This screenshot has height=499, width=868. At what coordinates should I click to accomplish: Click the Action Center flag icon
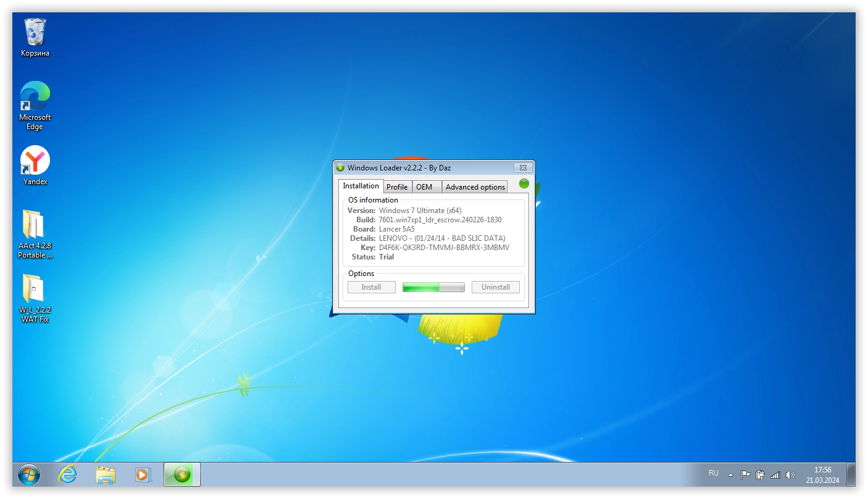[x=745, y=475]
